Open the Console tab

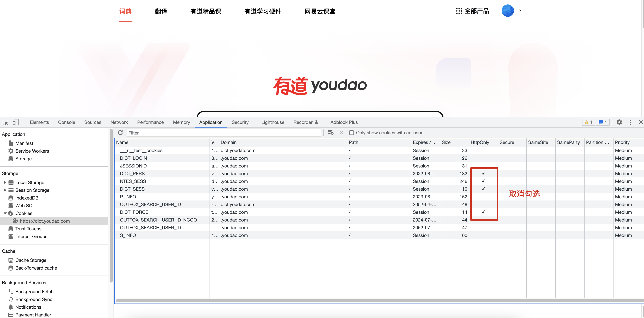click(x=67, y=122)
